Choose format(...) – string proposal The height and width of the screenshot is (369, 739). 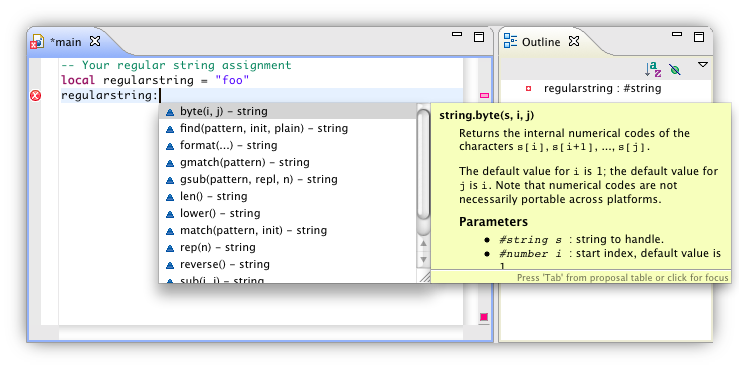pyautogui.click(x=288, y=145)
